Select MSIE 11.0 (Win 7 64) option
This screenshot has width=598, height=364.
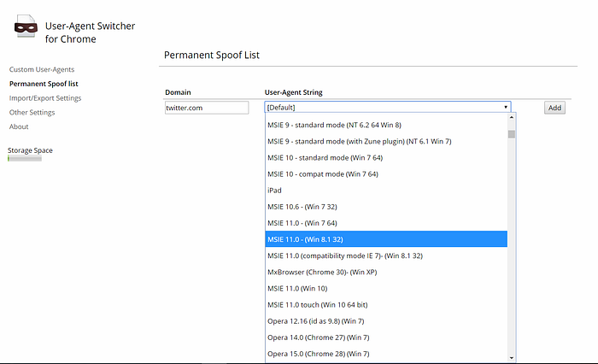point(386,223)
